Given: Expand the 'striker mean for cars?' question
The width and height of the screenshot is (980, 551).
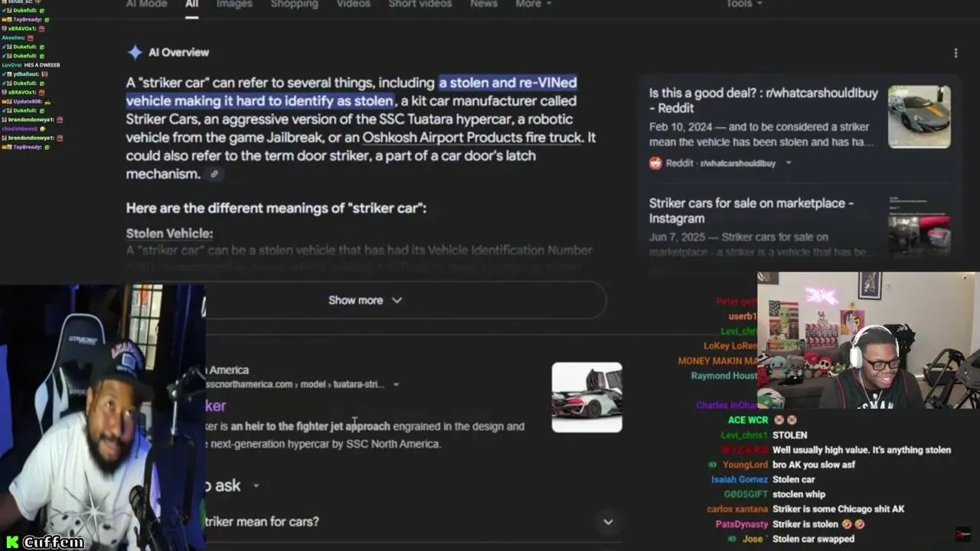Looking at the screenshot, I should pyautogui.click(x=608, y=522).
